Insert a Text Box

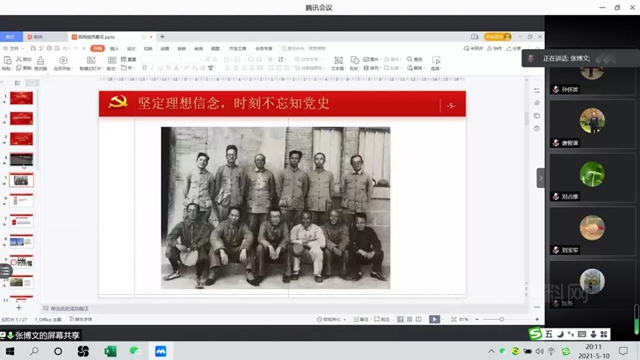(338, 63)
